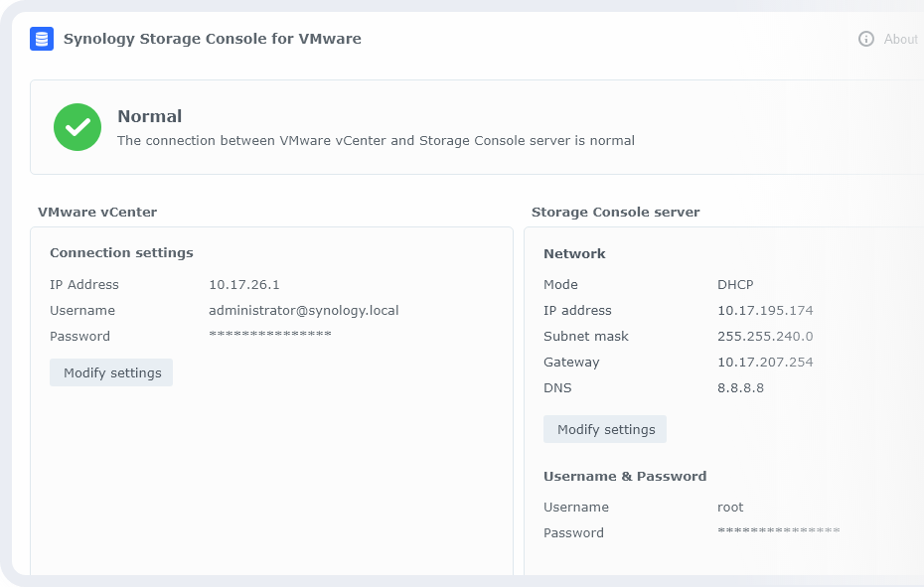Click the Username & Password subheading

coord(625,476)
